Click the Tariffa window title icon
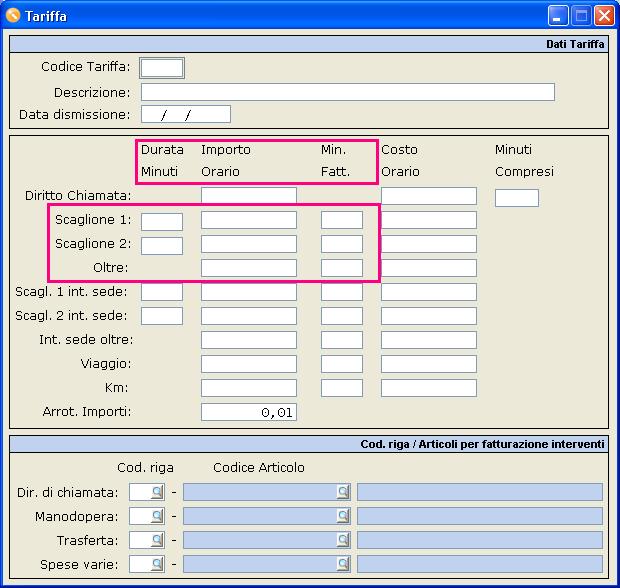This screenshot has width=620, height=588. [x=13, y=16]
